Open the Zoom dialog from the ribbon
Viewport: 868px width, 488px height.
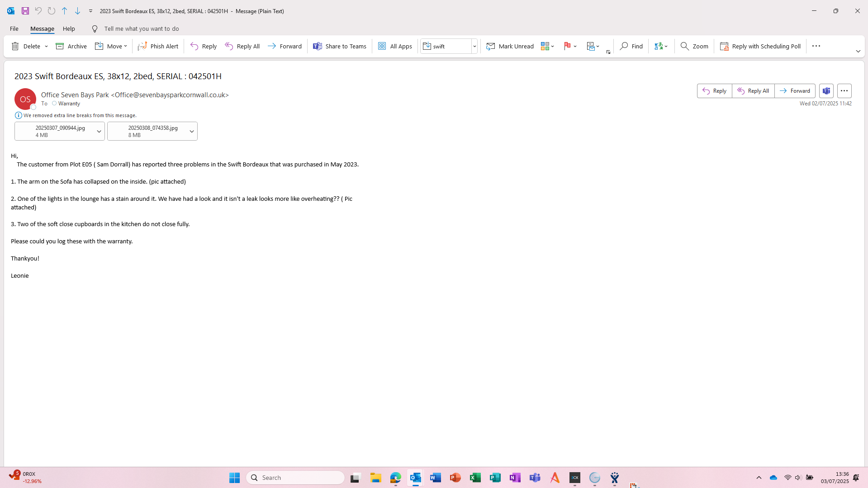(x=694, y=46)
